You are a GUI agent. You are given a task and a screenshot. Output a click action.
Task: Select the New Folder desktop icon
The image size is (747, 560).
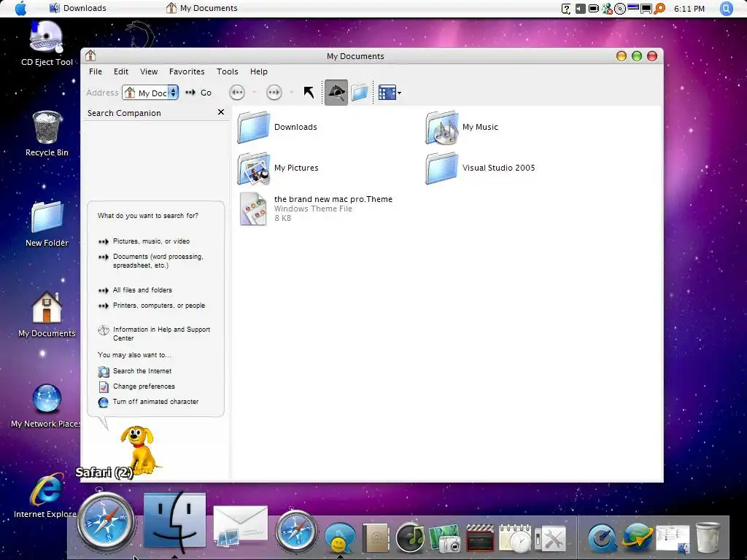coord(47,224)
